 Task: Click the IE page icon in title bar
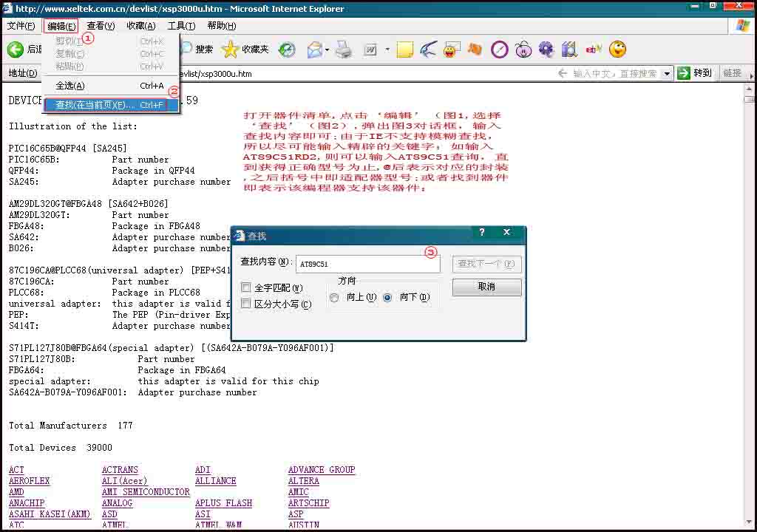click(7, 7)
